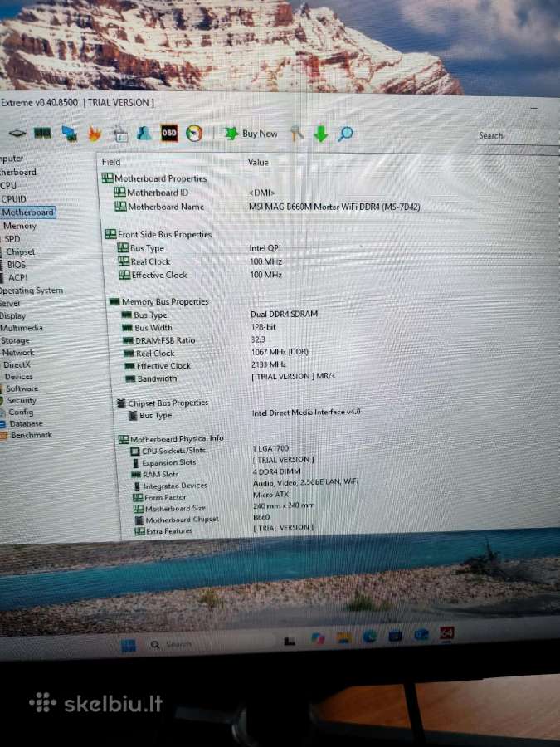Expand Multimedia category in the sidebar
Viewport: 560px width, 747px height.
pyautogui.click(x=22, y=328)
